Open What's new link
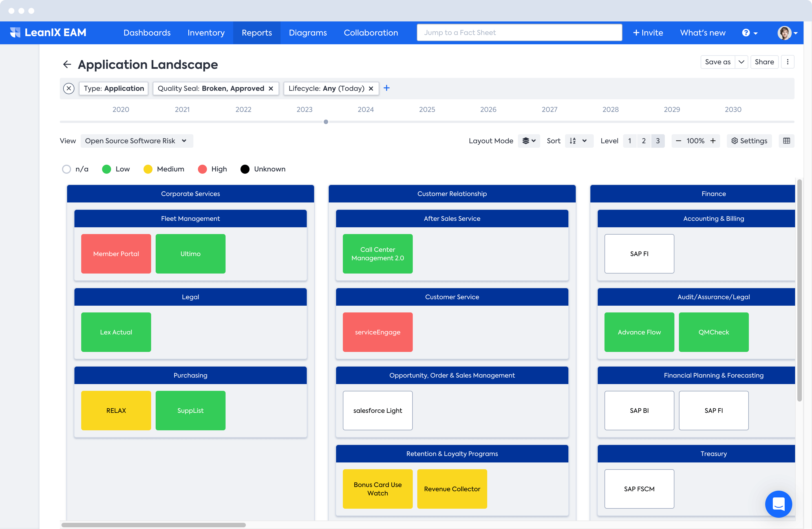Viewport: 812px width, 529px height. point(703,33)
